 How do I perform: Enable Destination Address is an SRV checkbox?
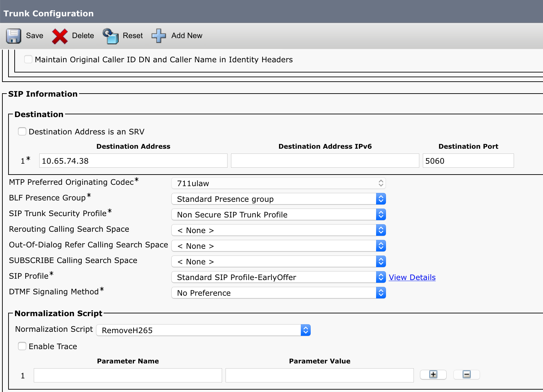pyautogui.click(x=22, y=131)
